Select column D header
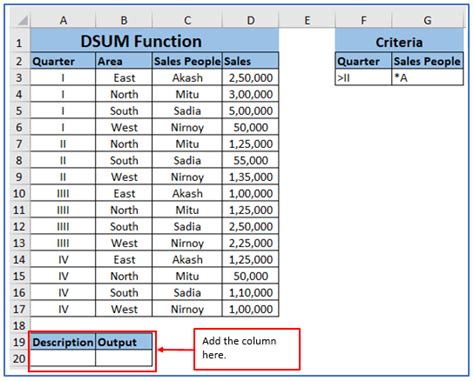 [251, 21]
